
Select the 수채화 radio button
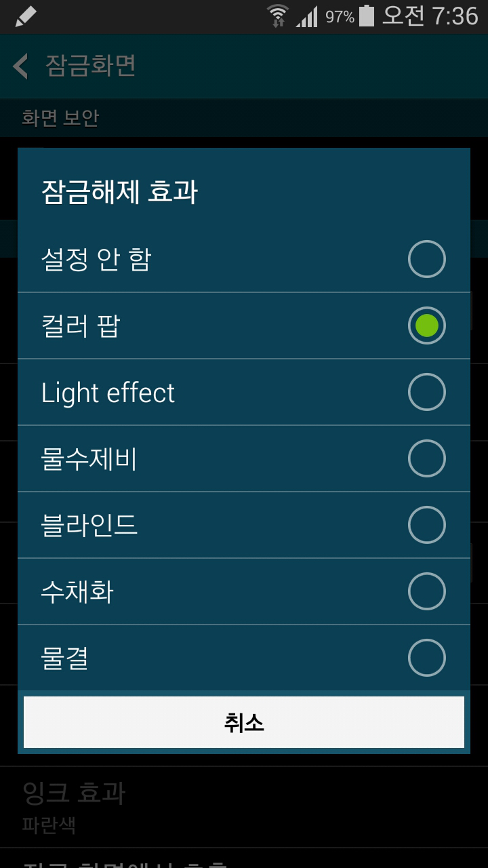(x=427, y=591)
